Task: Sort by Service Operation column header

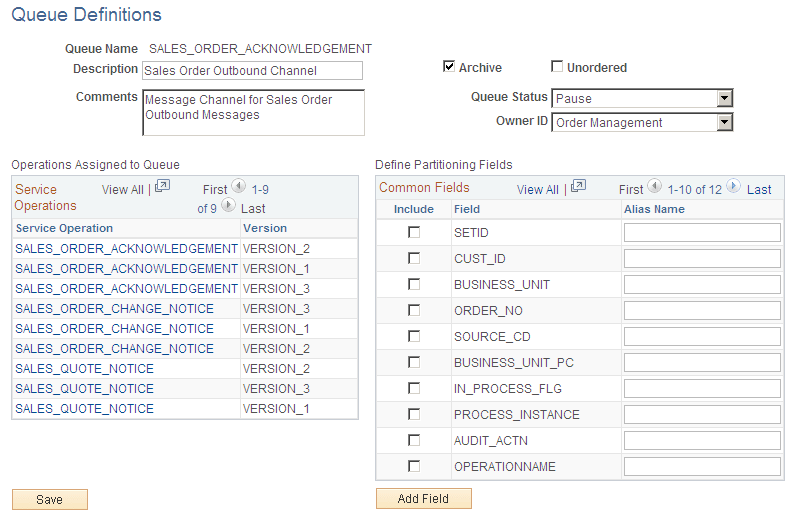Action: pyautogui.click(x=65, y=228)
